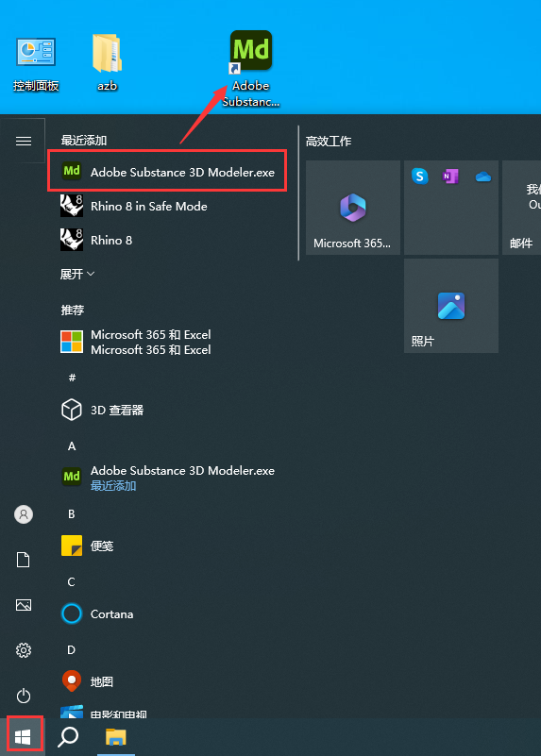Open the user account icon
Viewport: 541px width, 756px height.
(24, 514)
